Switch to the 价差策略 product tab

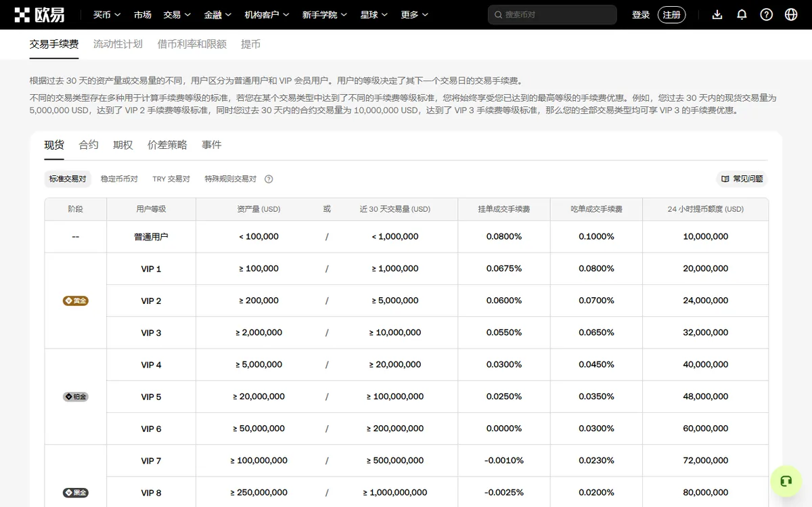(167, 145)
